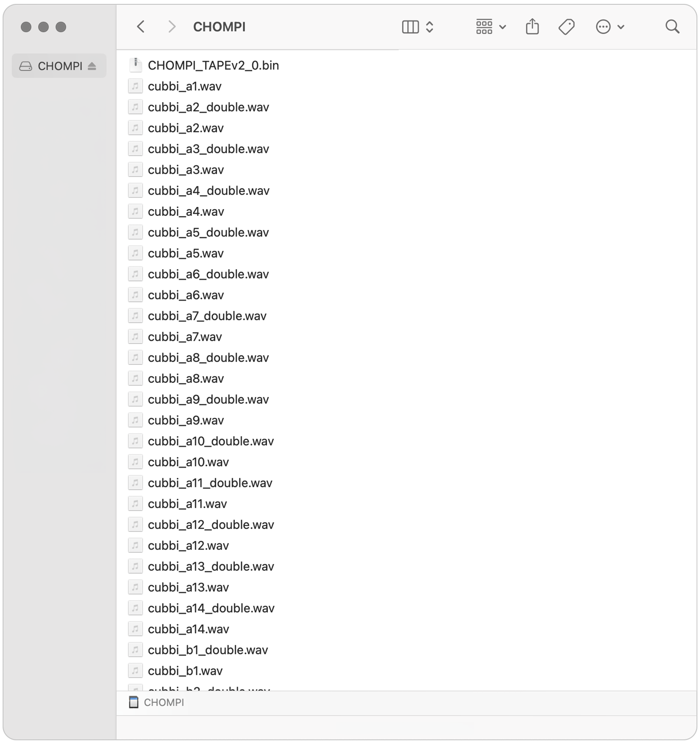The width and height of the screenshot is (700, 742).
Task: Open the view mode switcher chevrons
Action: (x=430, y=27)
